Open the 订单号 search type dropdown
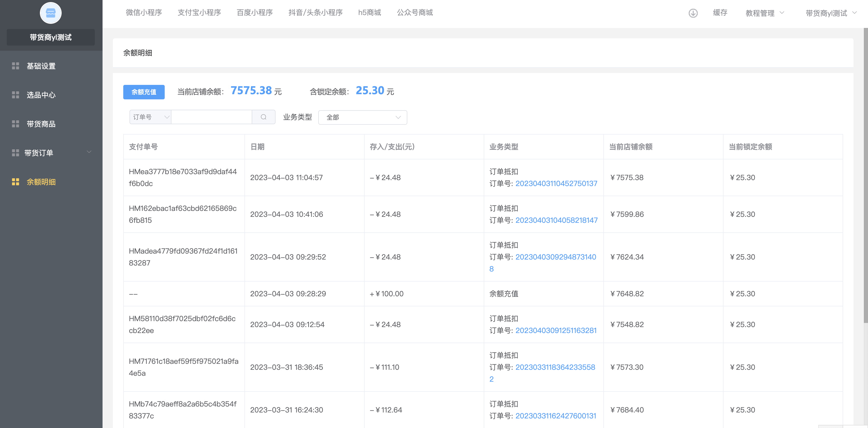 click(150, 117)
